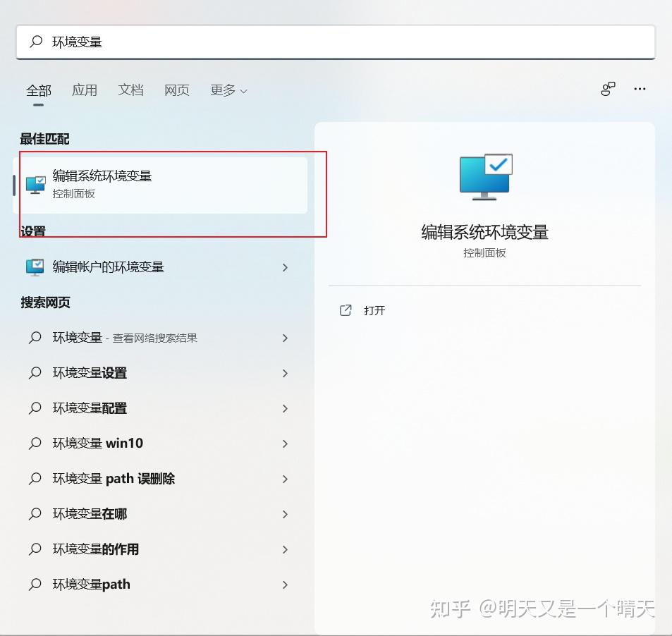672x636 pixels.
Task: Expand the arrow for 环境变量在哪
Action: pos(285,514)
